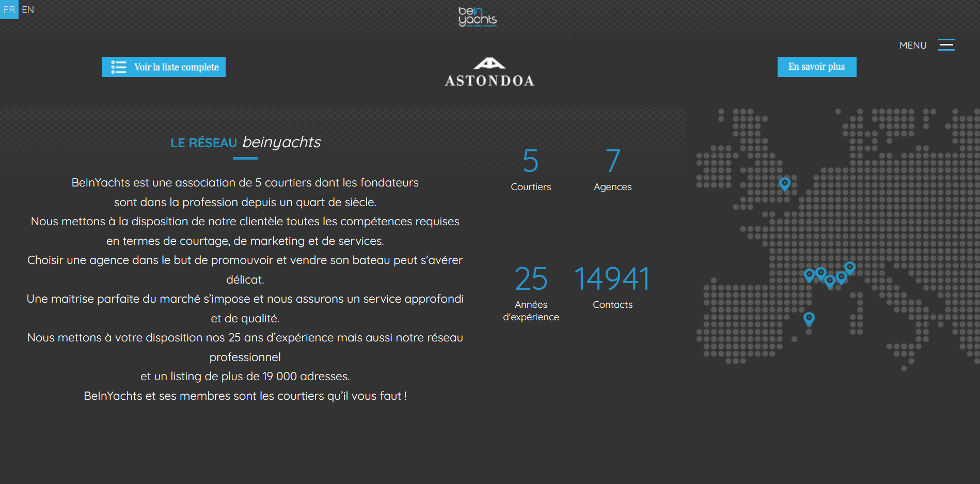Select the northernmost map pin
This screenshot has height=484, width=980.
(785, 183)
